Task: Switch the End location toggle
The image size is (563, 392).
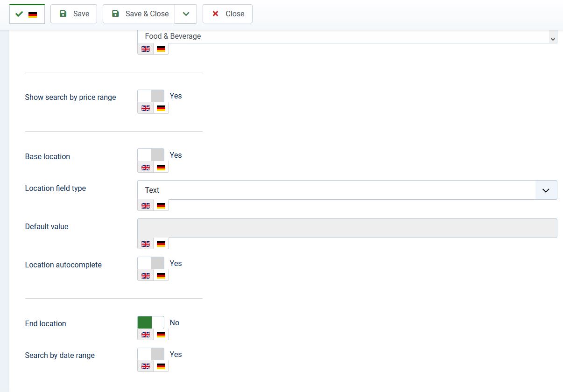Action: click(151, 322)
